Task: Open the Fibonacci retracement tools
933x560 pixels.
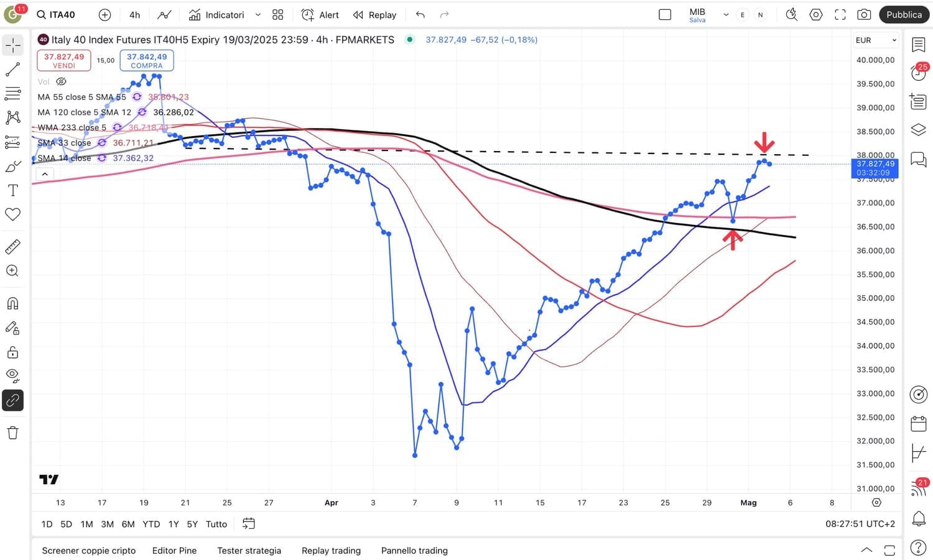Action: click(13, 94)
